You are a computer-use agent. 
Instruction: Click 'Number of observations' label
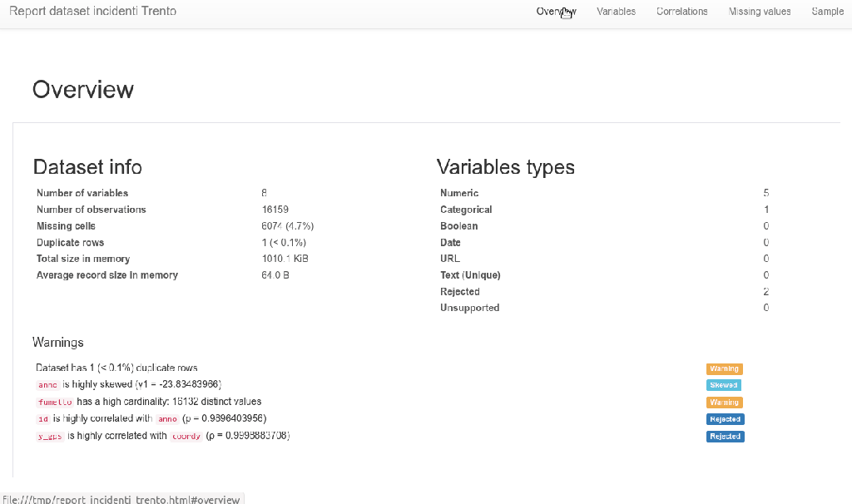(x=91, y=209)
